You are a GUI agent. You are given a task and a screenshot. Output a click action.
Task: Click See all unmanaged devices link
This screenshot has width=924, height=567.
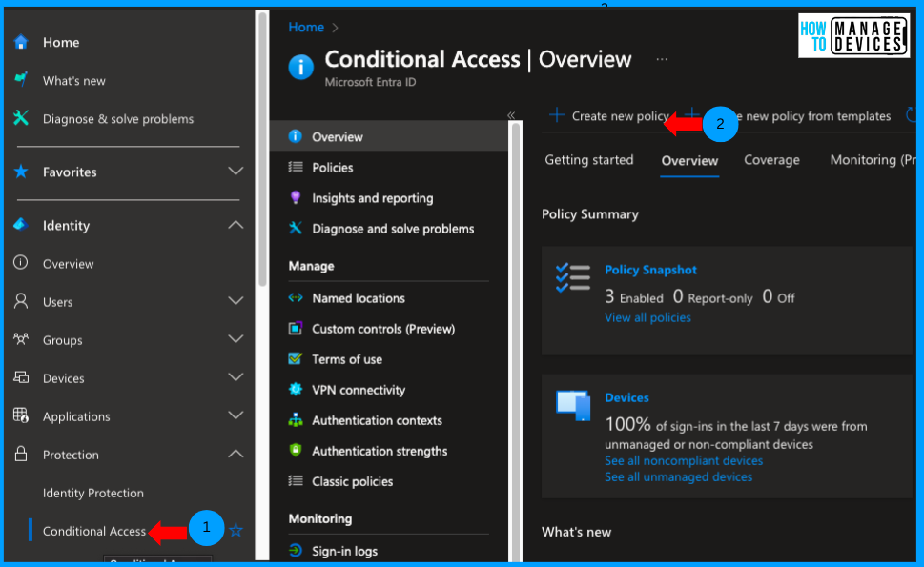(x=678, y=476)
